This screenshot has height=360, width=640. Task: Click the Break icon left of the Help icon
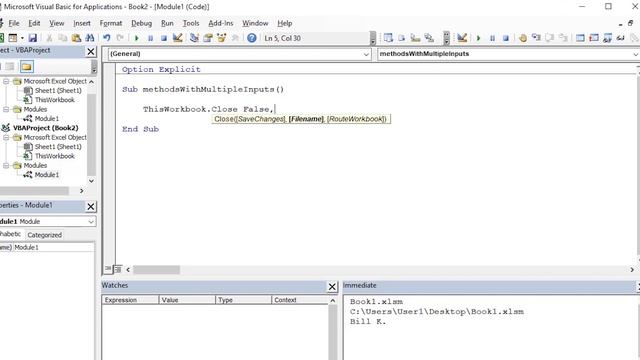150,38
